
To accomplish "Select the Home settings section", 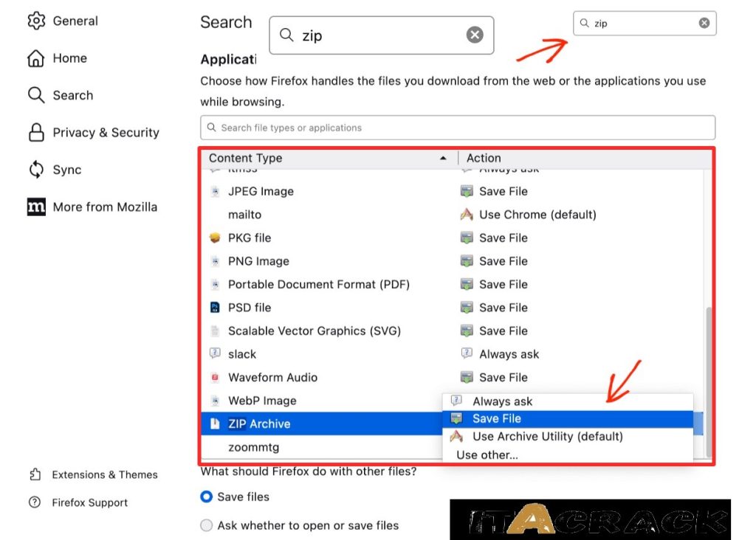I will click(x=69, y=58).
